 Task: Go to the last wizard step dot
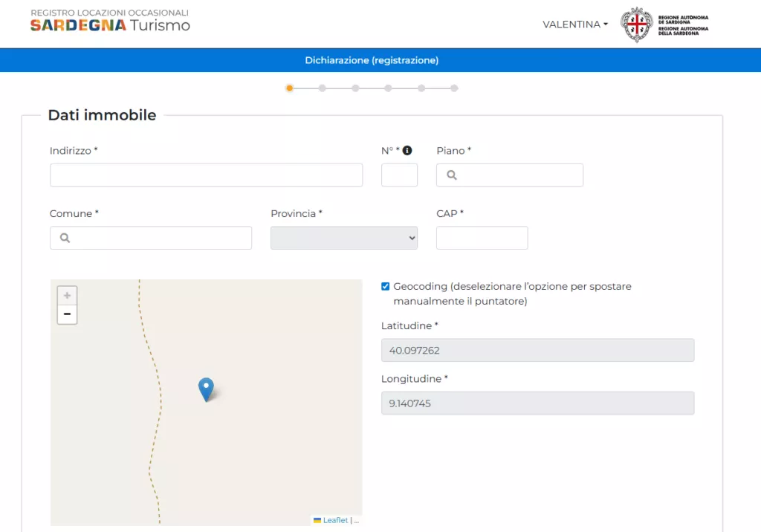[x=454, y=88]
